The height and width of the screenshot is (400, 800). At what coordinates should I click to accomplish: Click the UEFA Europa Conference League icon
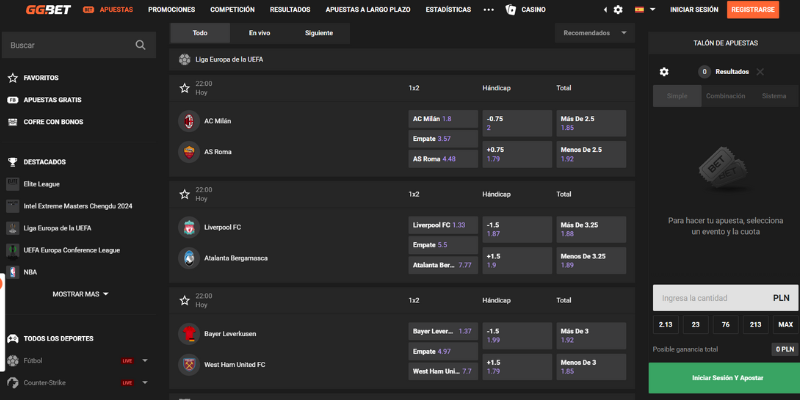(13, 251)
